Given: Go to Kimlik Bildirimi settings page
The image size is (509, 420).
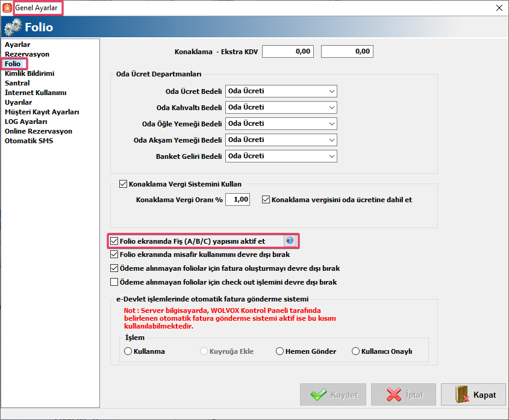Looking at the screenshot, I should [x=30, y=73].
